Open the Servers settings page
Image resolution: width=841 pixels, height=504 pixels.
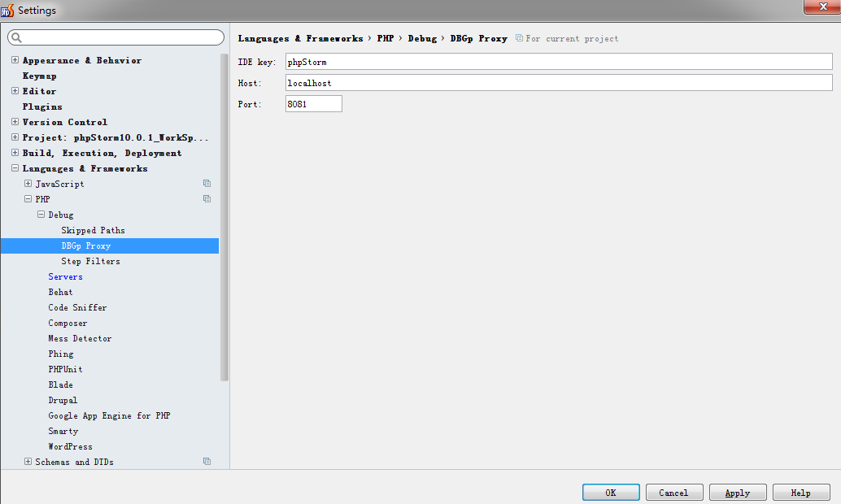pos(65,276)
